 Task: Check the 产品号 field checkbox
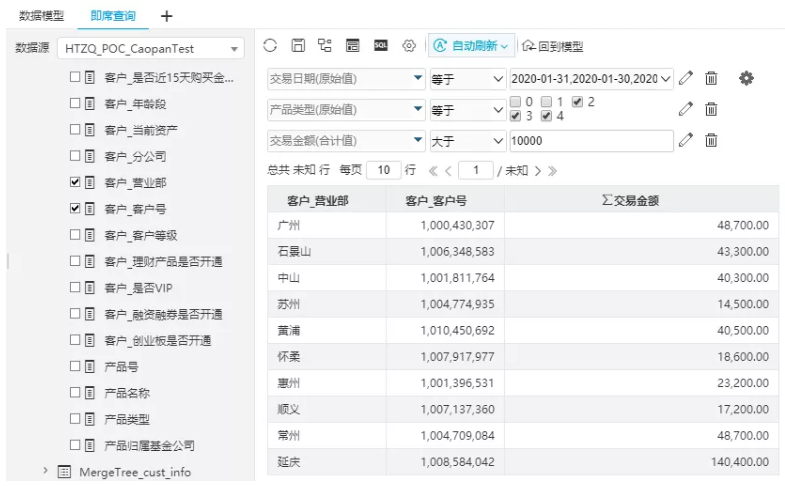tap(75, 366)
